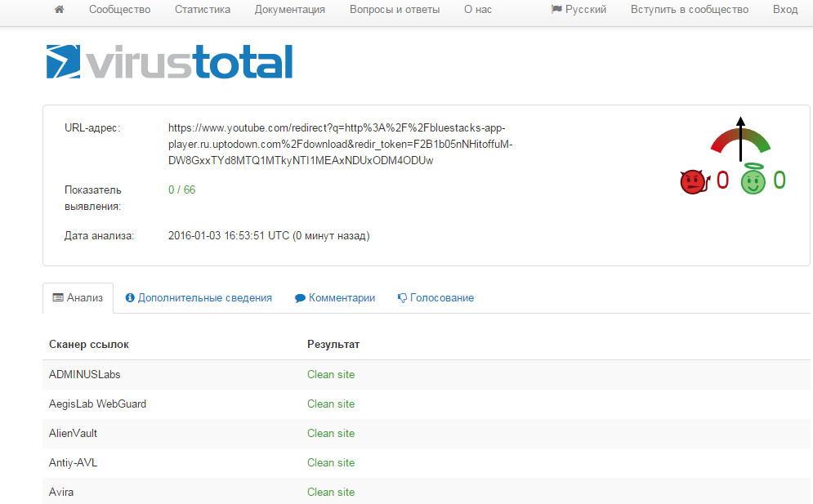Select the ADMINUSLabs scanner row
The width and height of the screenshot is (813, 504).
click(x=427, y=374)
